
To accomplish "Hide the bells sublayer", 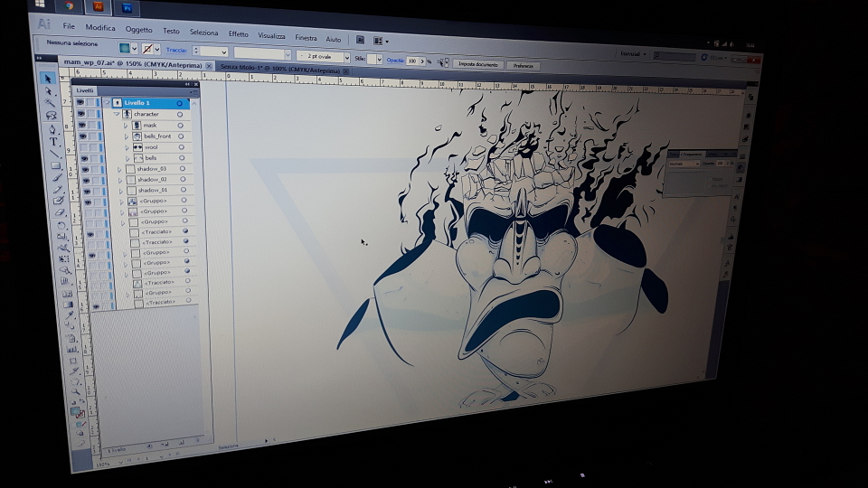I will [x=85, y=158].
